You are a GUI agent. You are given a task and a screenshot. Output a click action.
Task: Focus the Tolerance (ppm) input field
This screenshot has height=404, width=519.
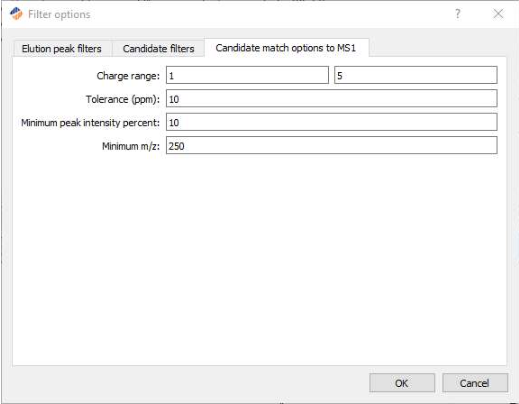332,99
